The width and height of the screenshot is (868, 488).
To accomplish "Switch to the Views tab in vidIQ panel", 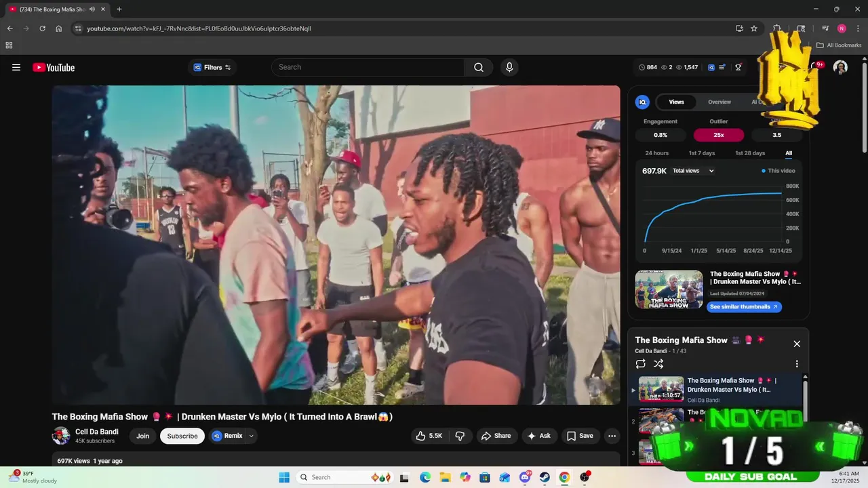I will [x=676, y=102].
